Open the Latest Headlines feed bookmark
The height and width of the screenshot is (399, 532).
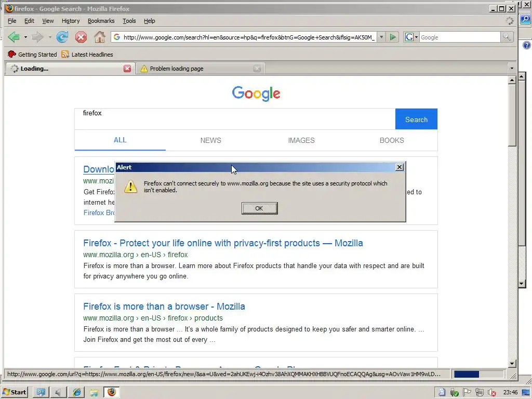[x=87, y=54]
